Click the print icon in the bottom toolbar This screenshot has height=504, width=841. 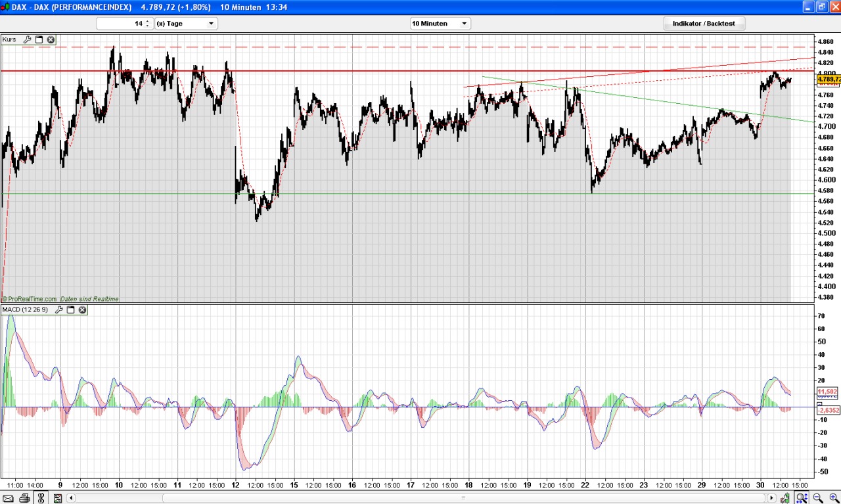pos(23,498)
